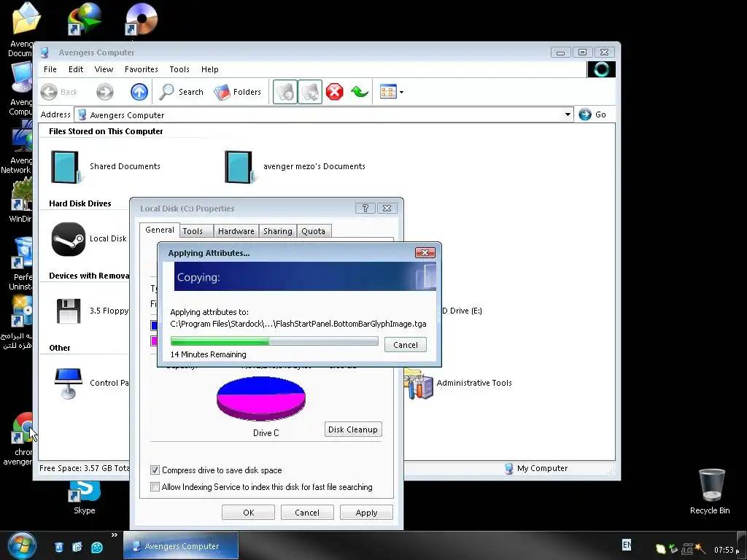747x560 pixels.
Task: Switch to the Sharing tab
Action: point(278,231)
